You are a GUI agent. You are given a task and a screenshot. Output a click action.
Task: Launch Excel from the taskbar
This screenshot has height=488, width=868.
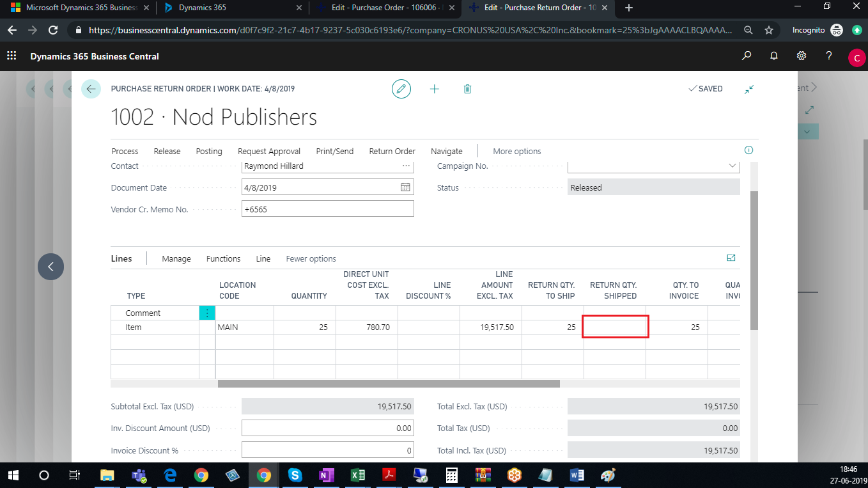[357, 475]
